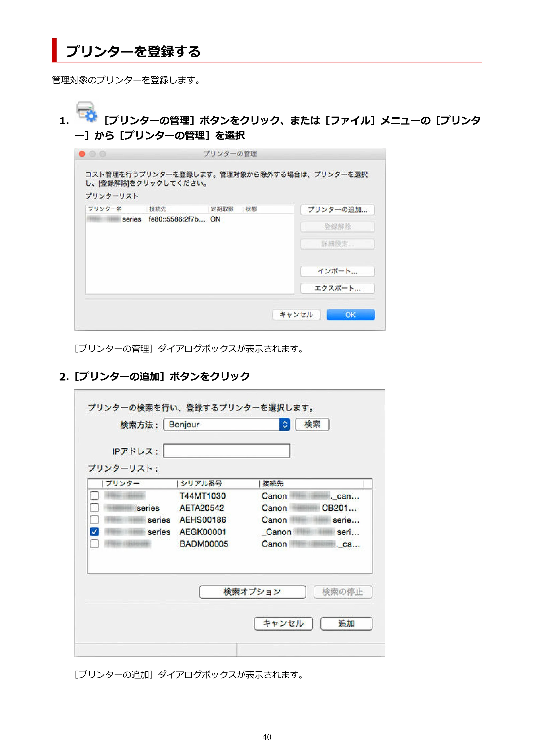This screenshot has height=756, width=534.
Task: Check the box for serial T44MT1030
Action: (95, 495)
